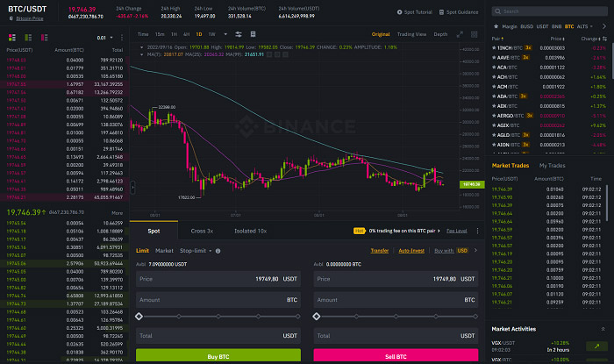Open the Isolated 10x margin tab
Viewport: 614px width, 364px height.
point(250,231)
